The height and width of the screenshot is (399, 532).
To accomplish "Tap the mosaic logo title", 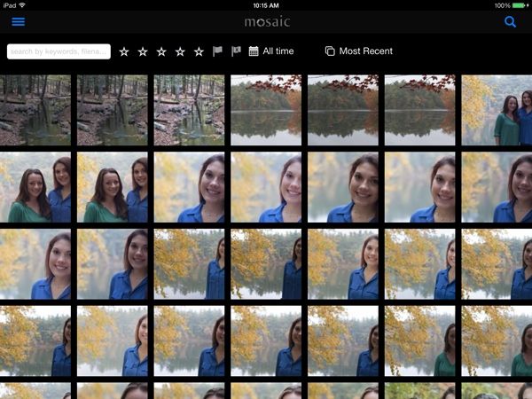I will pyautogui.click(x=267, y=21).
